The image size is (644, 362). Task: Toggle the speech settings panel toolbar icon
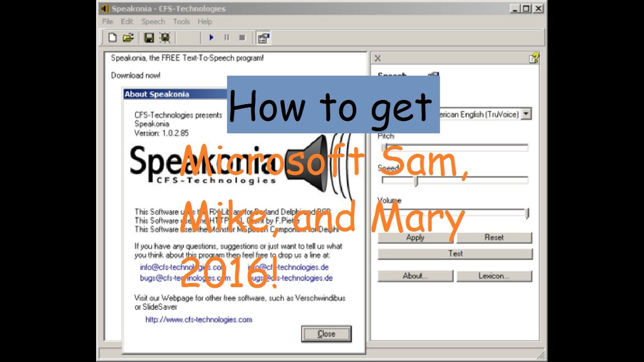click(263, 38)
